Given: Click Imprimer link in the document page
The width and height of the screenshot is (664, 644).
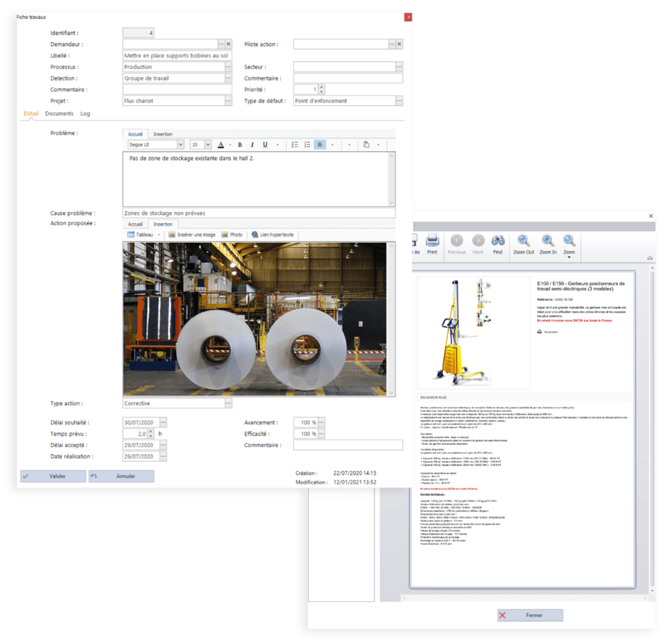Looking at the screenshot, I should (x=547, y=332).
